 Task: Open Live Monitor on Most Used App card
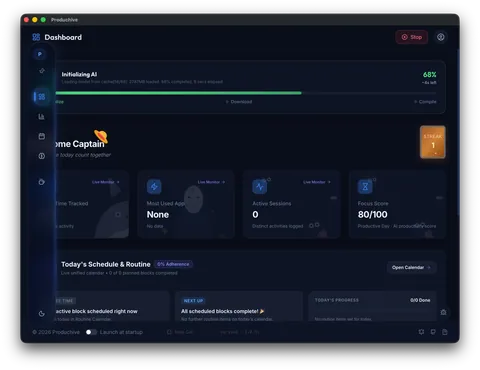[211, 182]
